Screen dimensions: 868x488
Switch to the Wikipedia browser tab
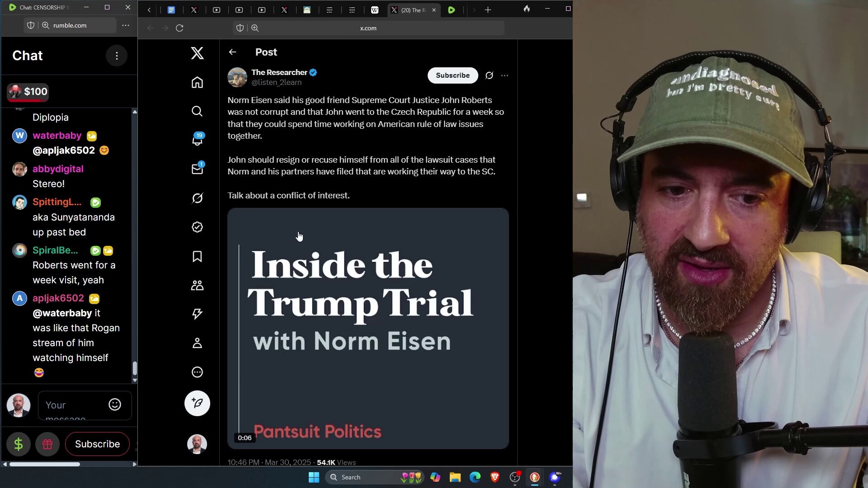coord(375,10)
